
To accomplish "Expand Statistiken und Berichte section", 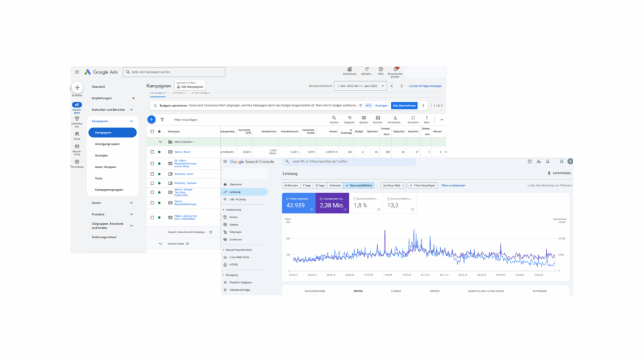I will tap(131, 109).
